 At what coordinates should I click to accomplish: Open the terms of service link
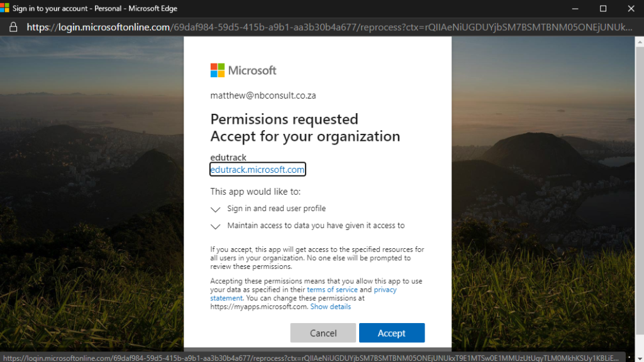click(x=332, y=289)
